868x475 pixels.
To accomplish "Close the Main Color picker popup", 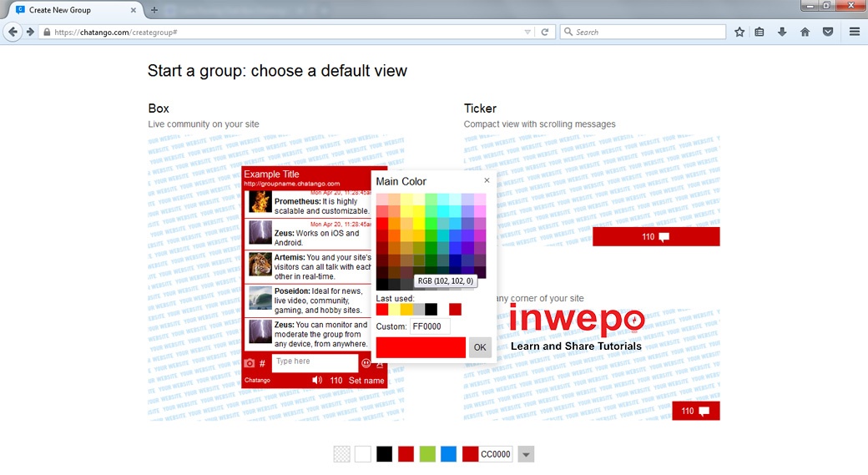I will click(487, 180).
